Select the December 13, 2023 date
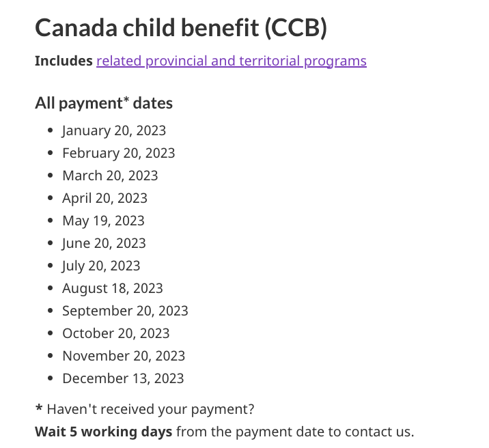 123,378
